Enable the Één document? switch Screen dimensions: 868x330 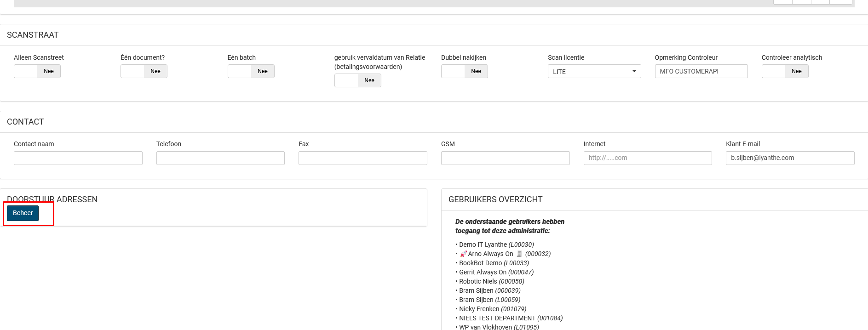tap(144, 71)
